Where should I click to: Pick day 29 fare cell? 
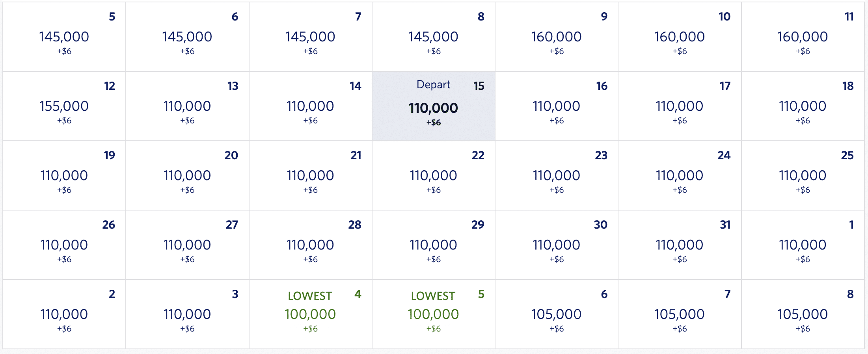[433, 245]
